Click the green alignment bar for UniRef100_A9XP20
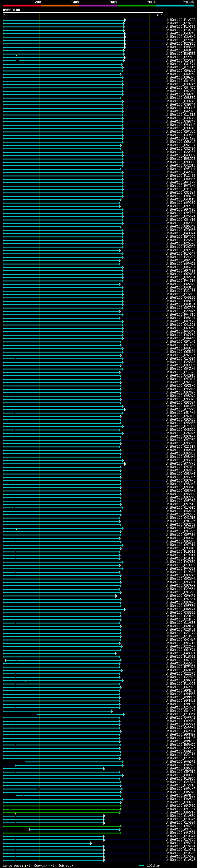197x868 pixels. pyautogui.click(x=62, y=826)
